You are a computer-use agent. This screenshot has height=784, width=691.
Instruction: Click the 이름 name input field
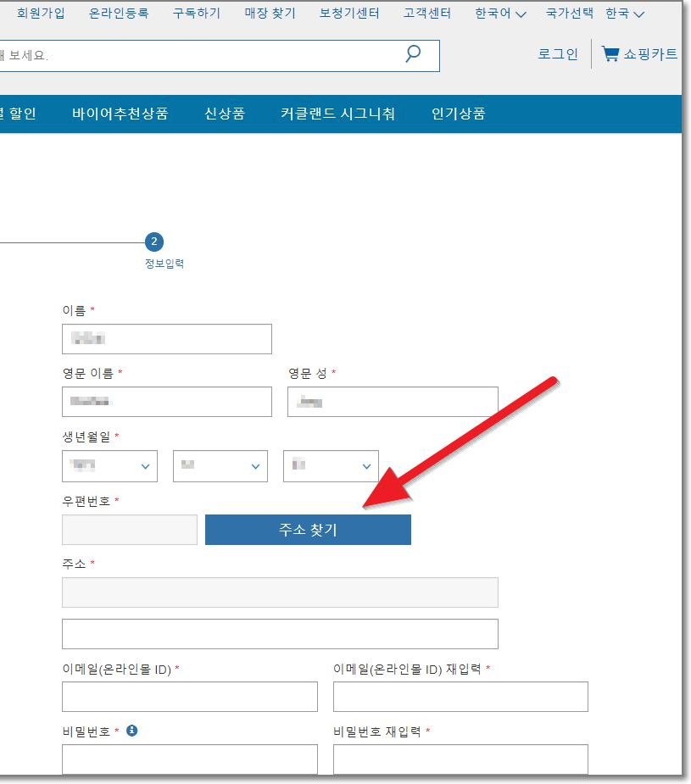(167, 339)
